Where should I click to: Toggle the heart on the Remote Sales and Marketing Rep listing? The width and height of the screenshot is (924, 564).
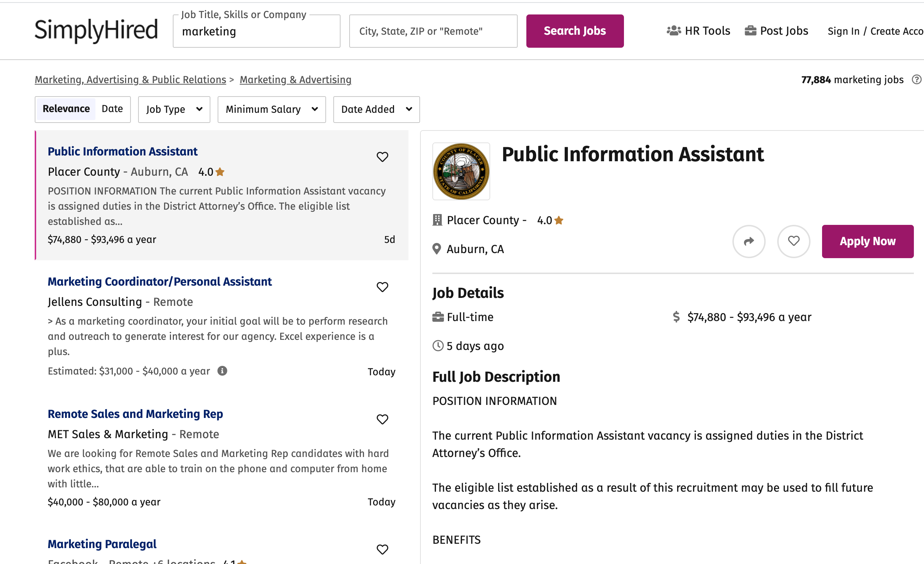[382, 419]
